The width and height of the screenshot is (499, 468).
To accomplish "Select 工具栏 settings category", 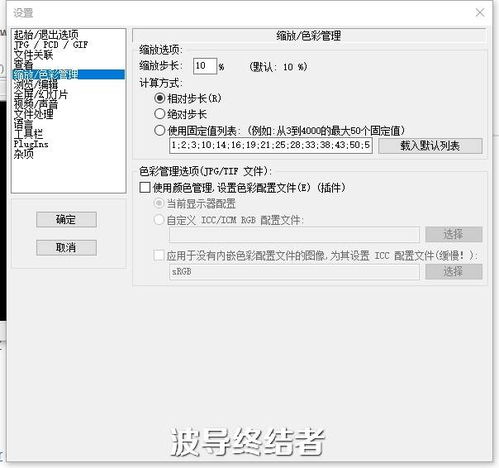I will click(28, 134).
